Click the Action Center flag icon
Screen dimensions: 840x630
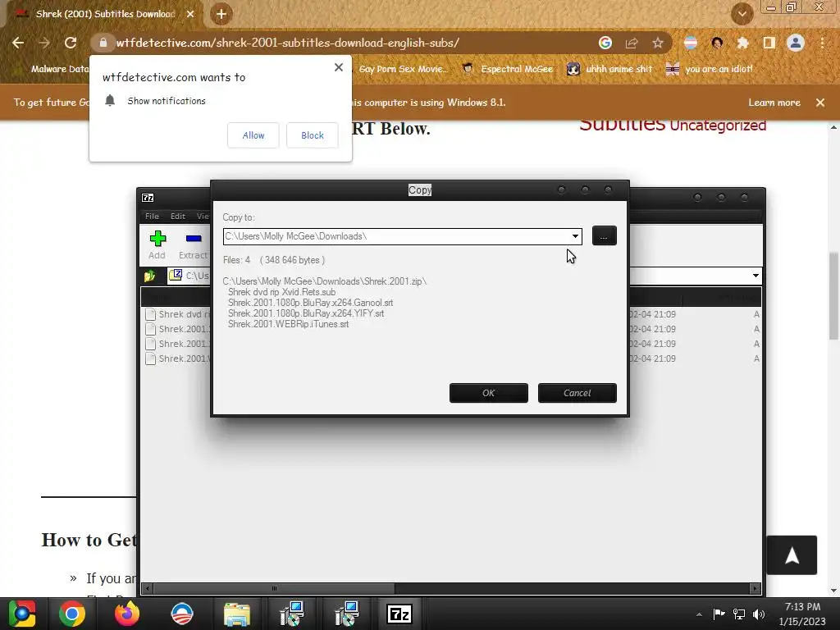[719, 614]
